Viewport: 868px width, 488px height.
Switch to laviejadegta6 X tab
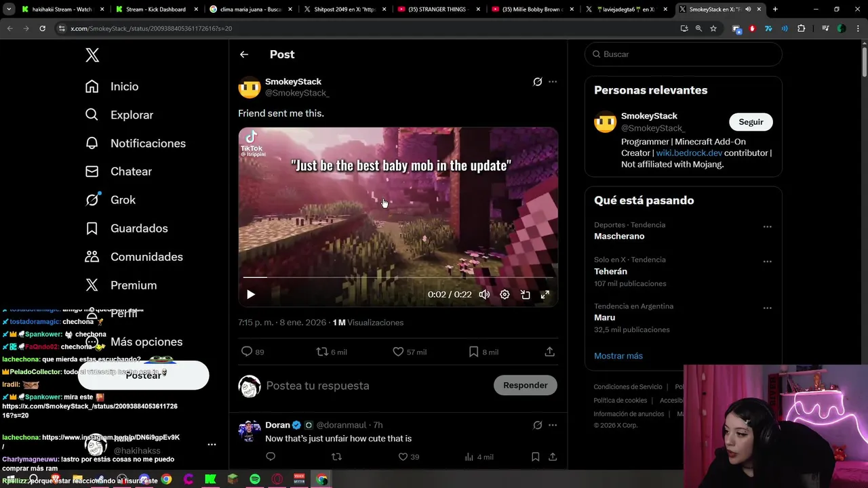(x=626, y=9)
